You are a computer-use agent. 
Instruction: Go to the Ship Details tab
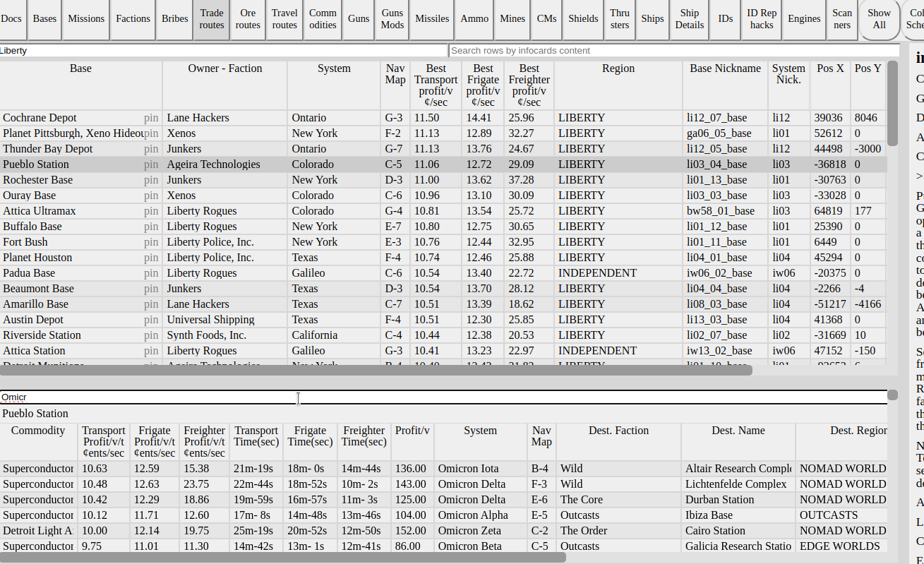tap(689, 19)
